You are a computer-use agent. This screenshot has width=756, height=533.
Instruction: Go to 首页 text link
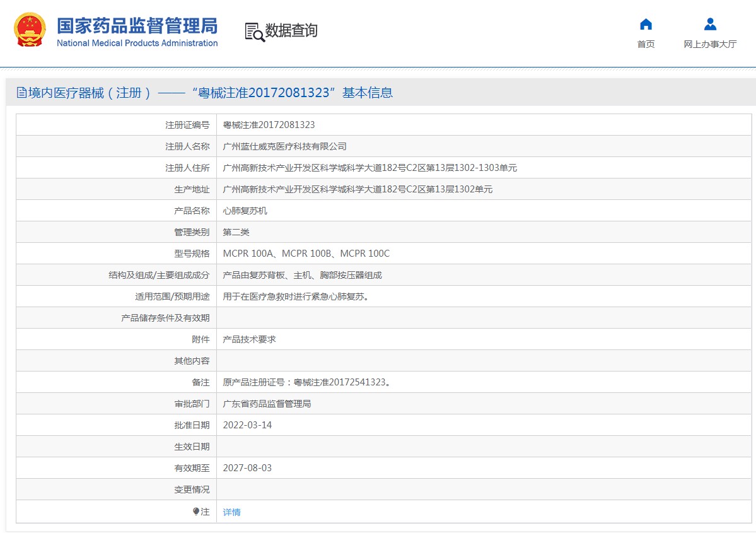(646, 44)
